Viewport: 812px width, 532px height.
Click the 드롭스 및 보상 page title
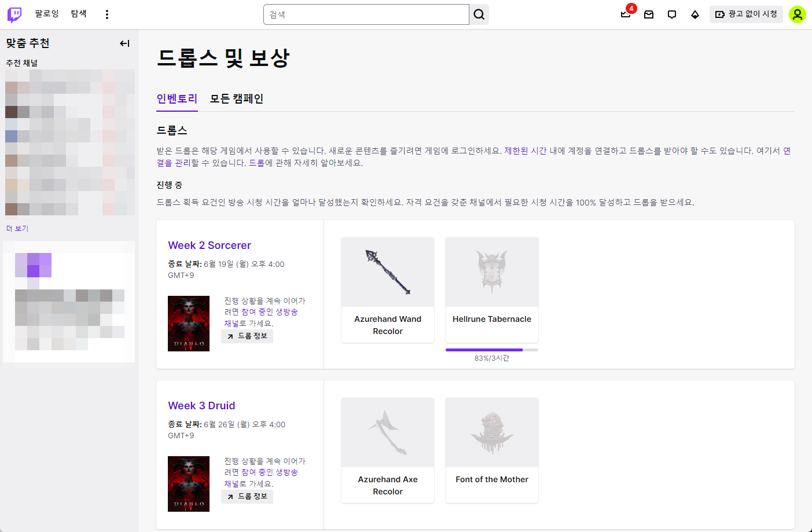click(223, 58)
